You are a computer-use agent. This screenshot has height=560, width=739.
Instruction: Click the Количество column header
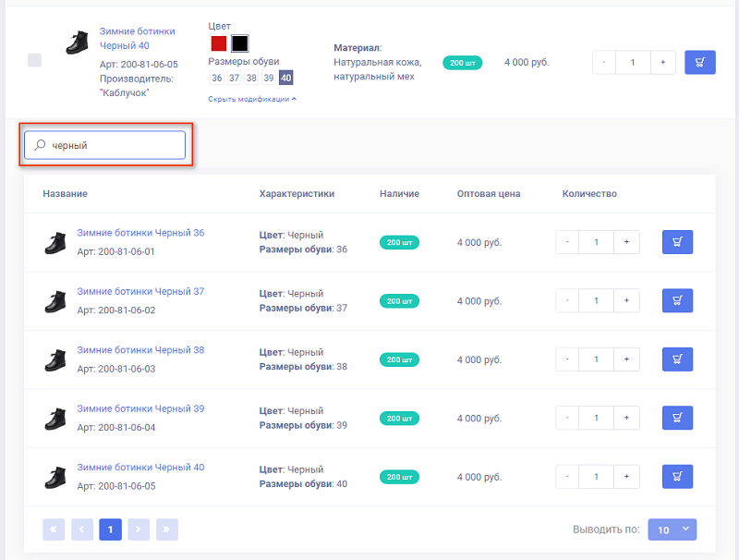[x=589, y=194]
